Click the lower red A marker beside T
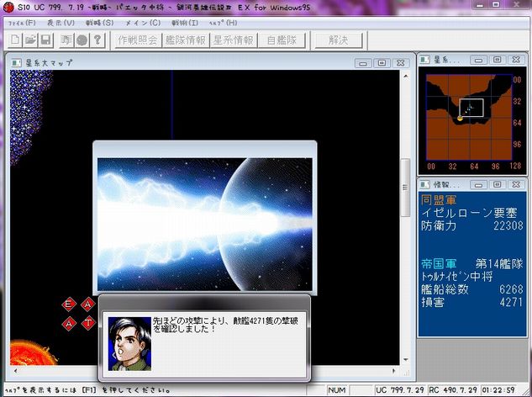 tap(69, 323)
